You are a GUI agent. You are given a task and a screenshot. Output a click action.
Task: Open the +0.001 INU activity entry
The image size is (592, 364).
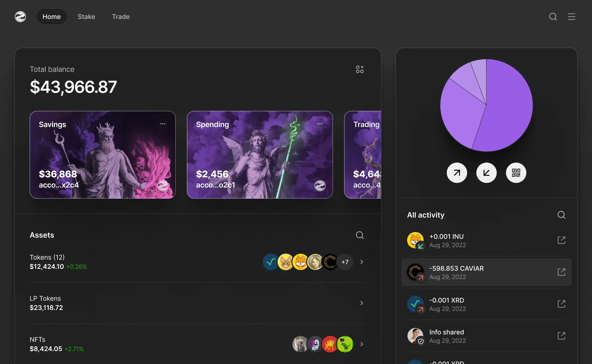click(486, 240)
